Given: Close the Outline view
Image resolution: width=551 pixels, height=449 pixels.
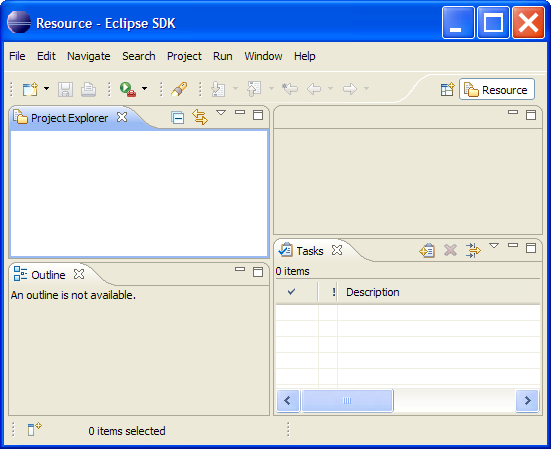Looking at the screenshot, I should click(79, 274).
